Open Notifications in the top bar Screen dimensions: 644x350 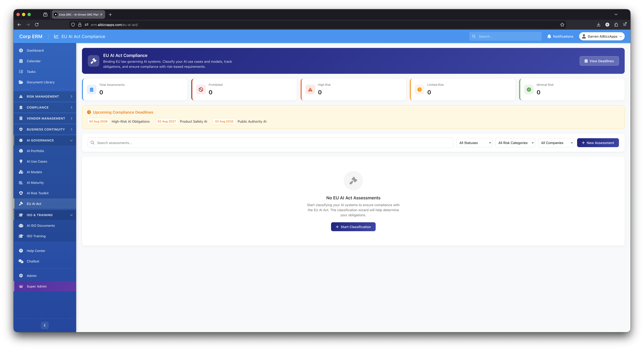point(560,36)
